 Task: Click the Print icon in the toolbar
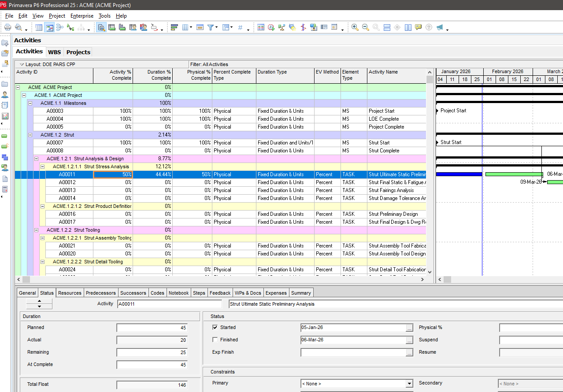pos(7,27)
